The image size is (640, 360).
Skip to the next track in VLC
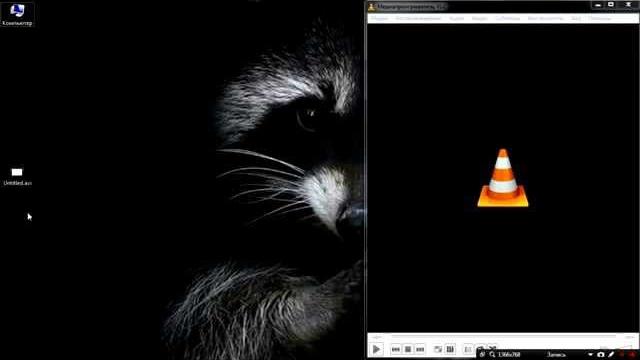pyautogui.click(x=420, y=349)
